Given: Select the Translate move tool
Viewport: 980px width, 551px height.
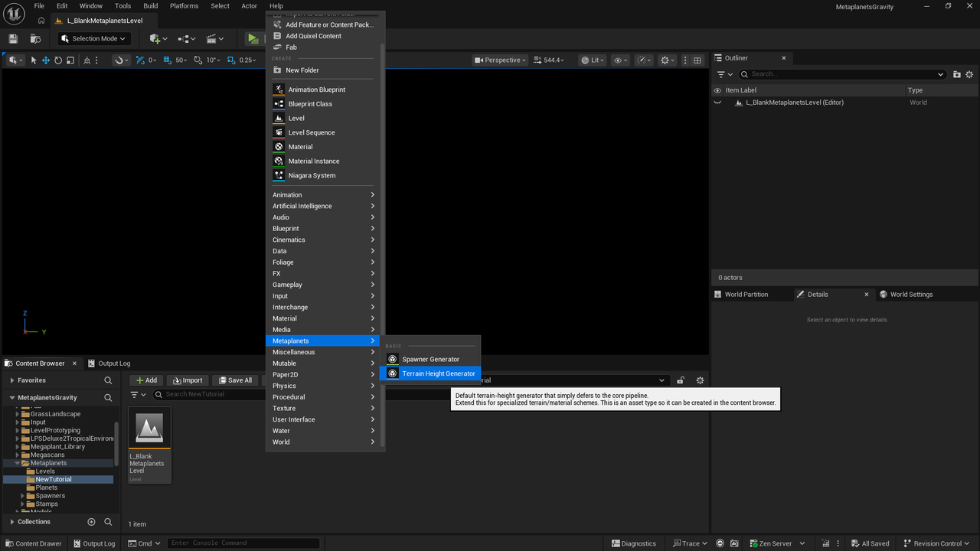Looking at the screenshot, I should coord(46,60).
